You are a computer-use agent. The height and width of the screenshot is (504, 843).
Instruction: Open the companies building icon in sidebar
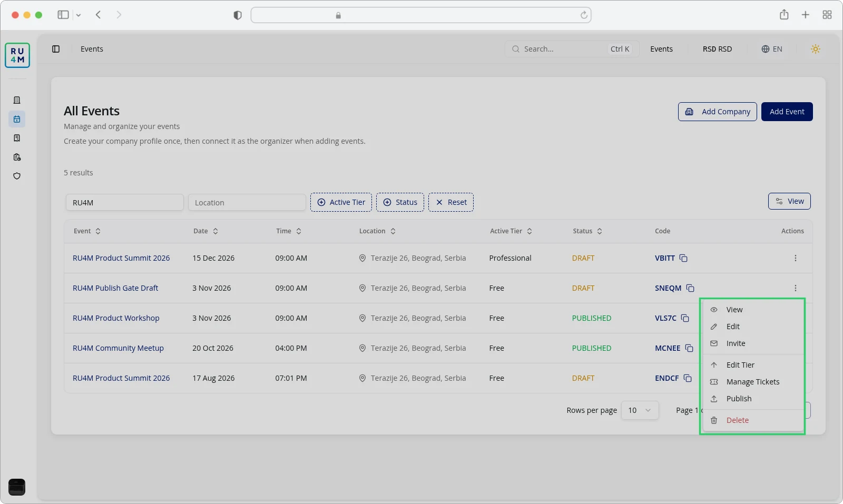(17, 100)
